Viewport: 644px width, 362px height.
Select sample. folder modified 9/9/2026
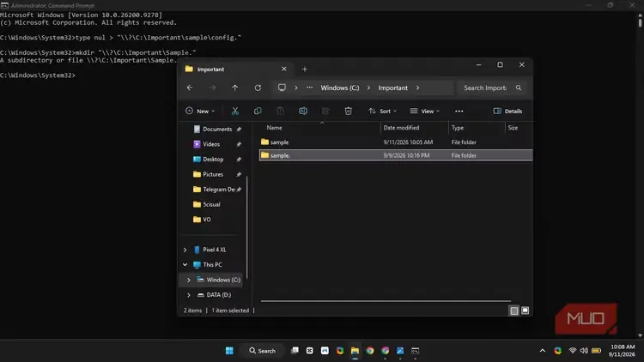(396, 155)
